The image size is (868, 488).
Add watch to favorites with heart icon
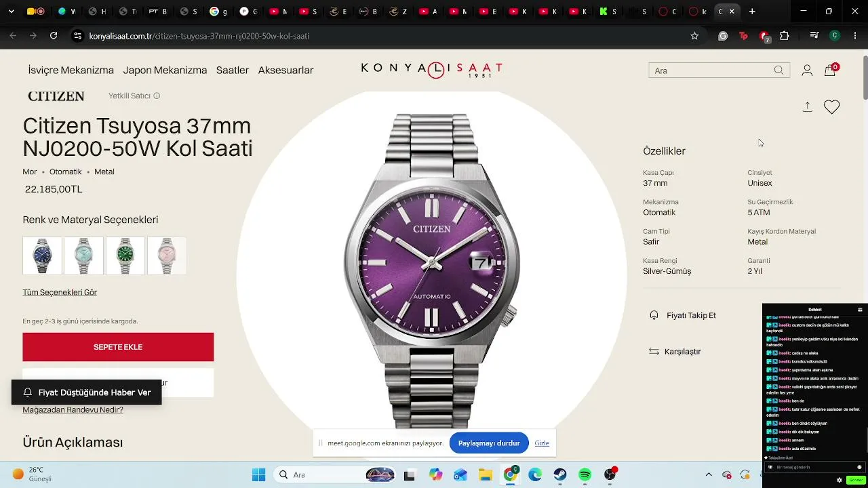pos(831,107)
